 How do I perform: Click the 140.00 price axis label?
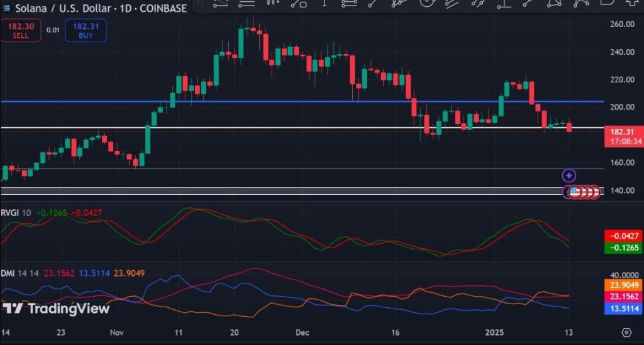coord(622,190)
